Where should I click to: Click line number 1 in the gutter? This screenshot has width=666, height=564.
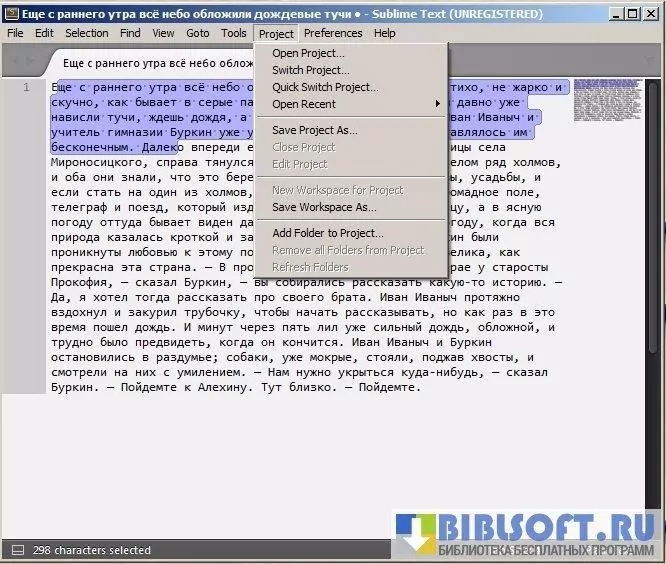click(x=26, y=88)
